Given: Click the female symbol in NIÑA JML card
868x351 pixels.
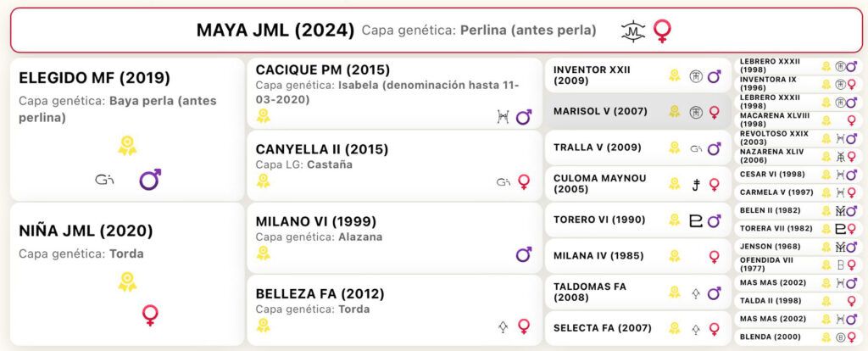Looking at the screenshot, I should (150, 315).
